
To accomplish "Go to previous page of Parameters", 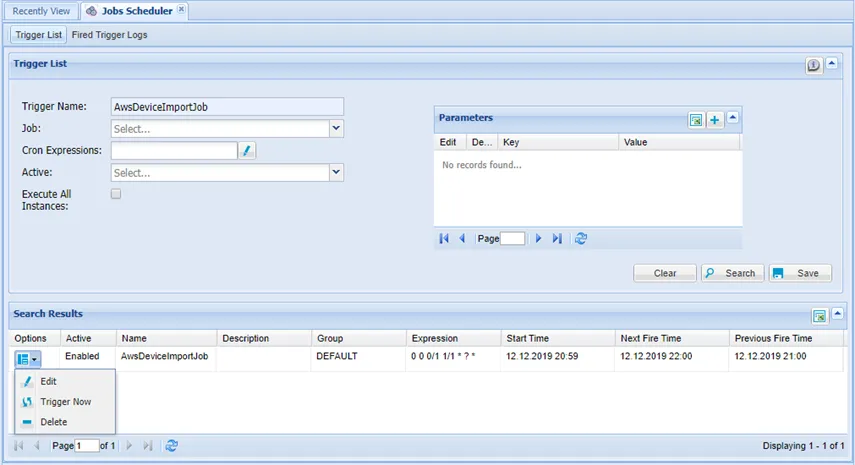I will pyautogui.click(x=462, y=238).
